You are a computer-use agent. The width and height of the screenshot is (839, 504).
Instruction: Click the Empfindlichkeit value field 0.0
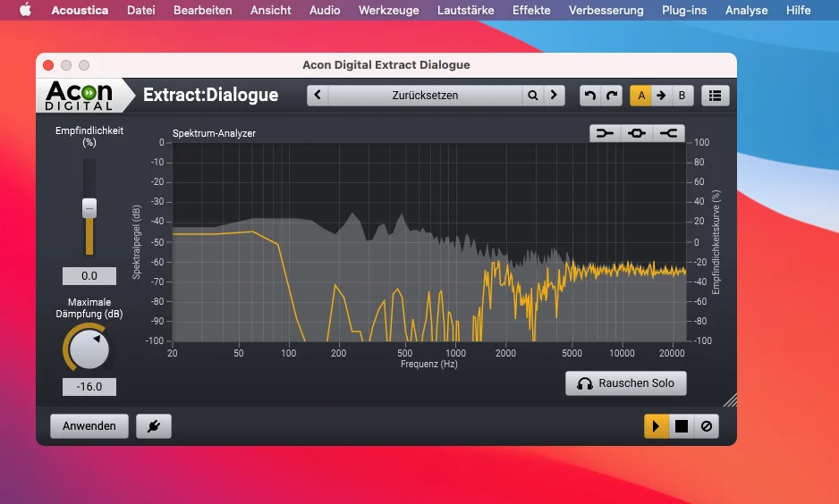pyautogui.click(x=89, y=276)
